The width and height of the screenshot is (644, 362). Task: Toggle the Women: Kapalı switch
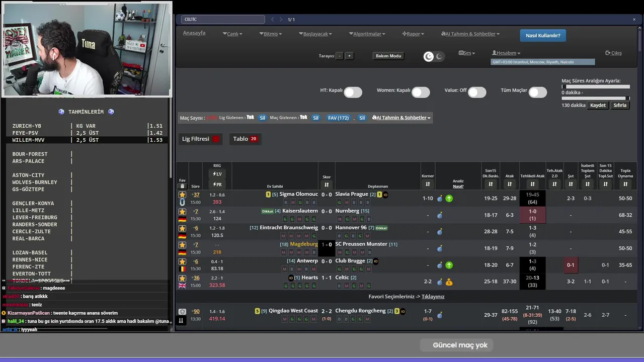click(421, 92)
